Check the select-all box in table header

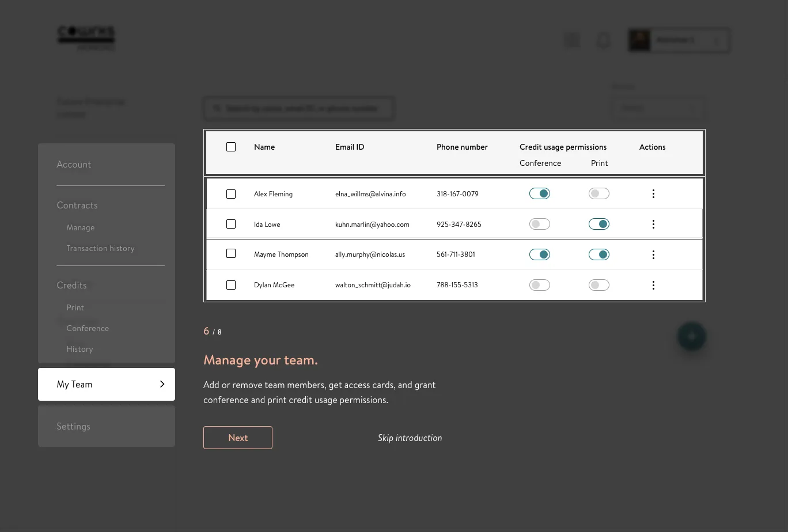pos(231,147)
